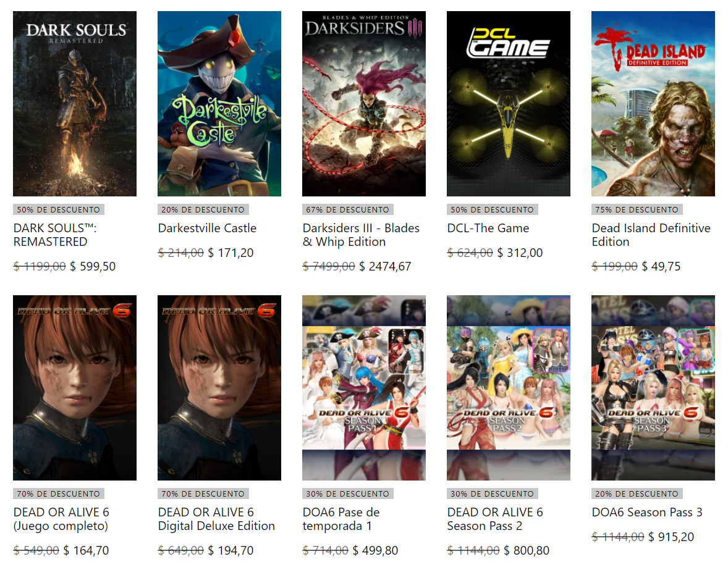Open the DARK SOULS Remastered cover image

(x=75, y=104)
